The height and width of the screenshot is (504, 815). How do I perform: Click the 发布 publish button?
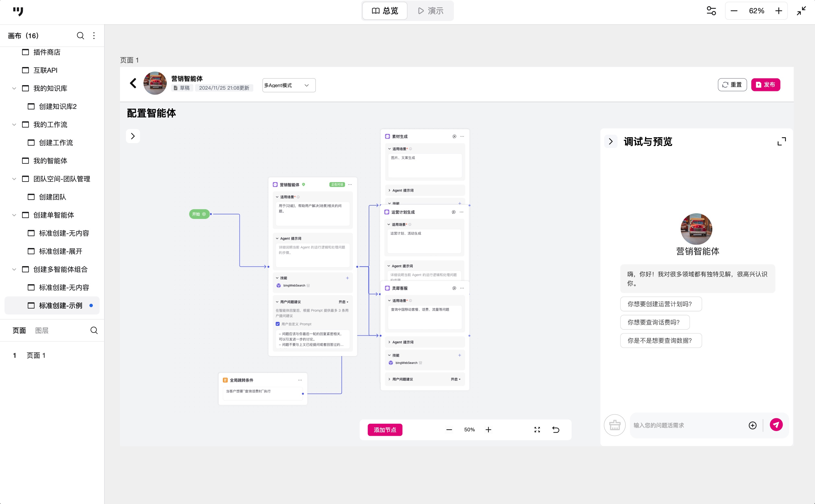(x=765, y=85)
